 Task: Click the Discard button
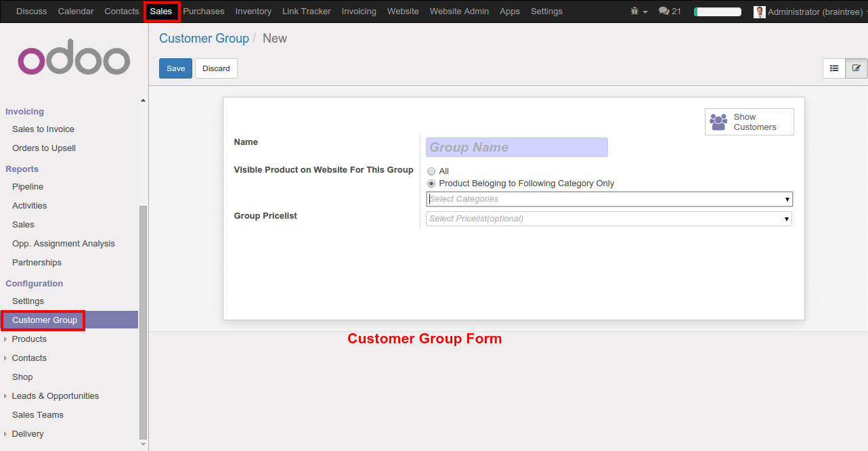(216, 68)
